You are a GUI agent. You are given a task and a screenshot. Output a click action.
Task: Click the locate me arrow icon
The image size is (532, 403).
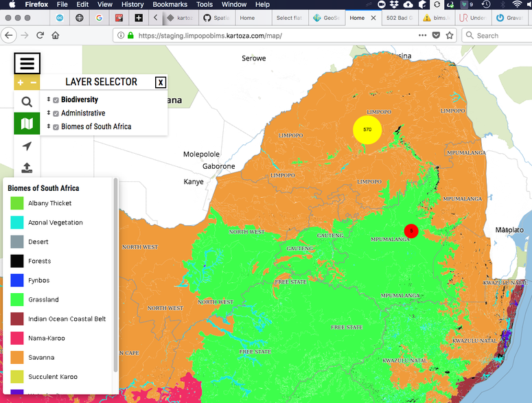27,146
